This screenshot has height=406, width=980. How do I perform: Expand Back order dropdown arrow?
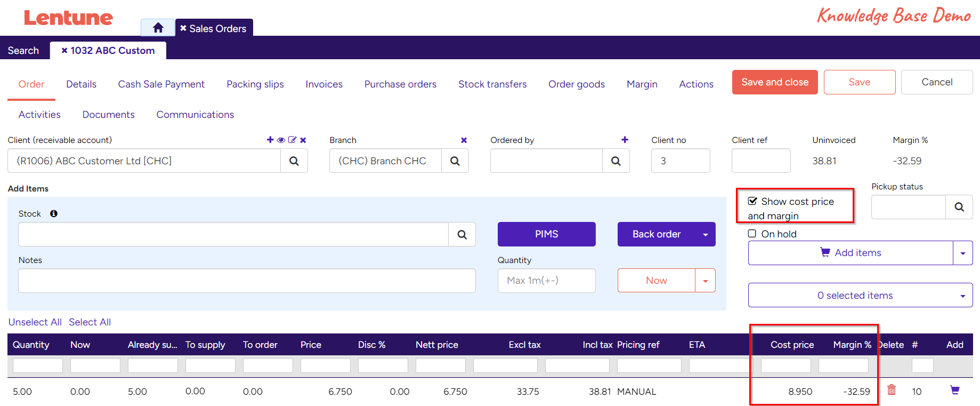click(706, 234)
